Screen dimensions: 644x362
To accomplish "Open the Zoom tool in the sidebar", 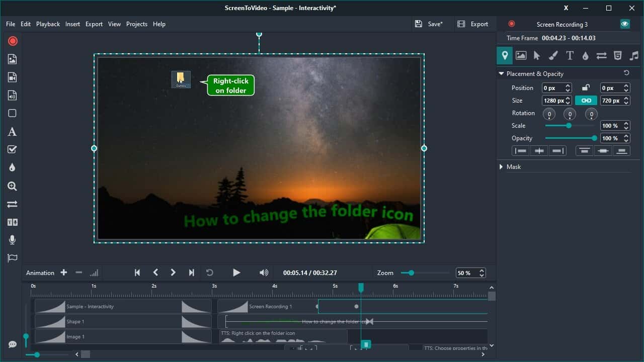I will point(13,186).
